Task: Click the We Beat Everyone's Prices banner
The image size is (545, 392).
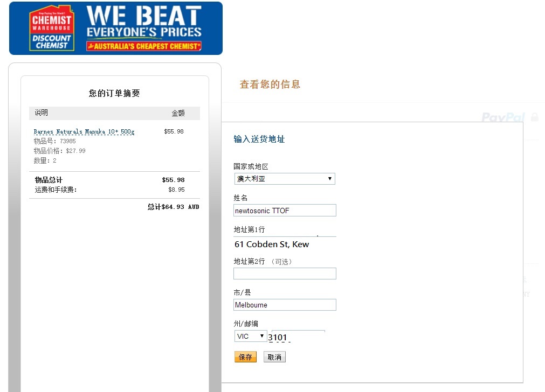Action: pyautogui.click(x=116, y=28)
